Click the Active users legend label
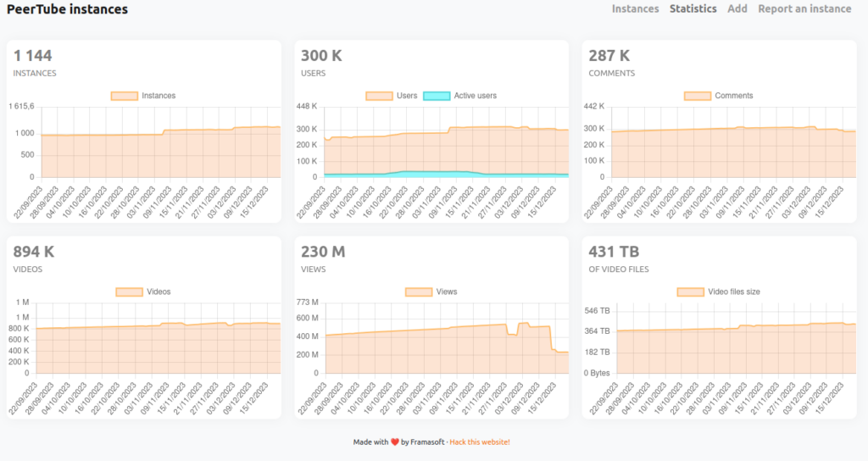The image size is (868, 461). pyautogui.click(x=475, y=96)
